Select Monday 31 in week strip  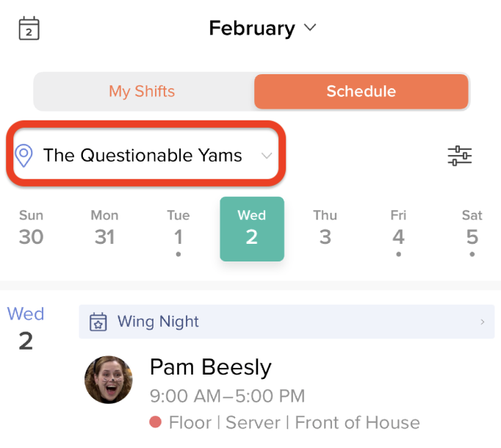pyautogui.click(x=104, y=228)
